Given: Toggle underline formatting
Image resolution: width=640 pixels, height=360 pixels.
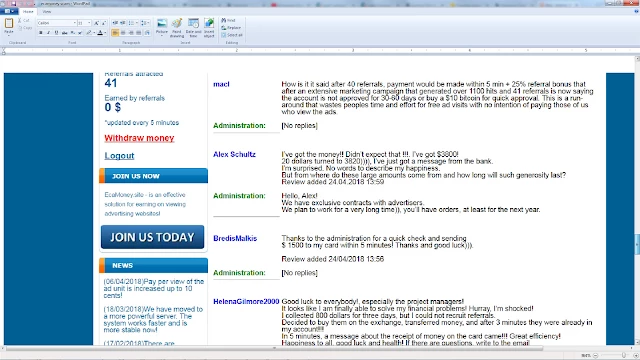Looking at the screenshot, I should (x=56, y=33).
